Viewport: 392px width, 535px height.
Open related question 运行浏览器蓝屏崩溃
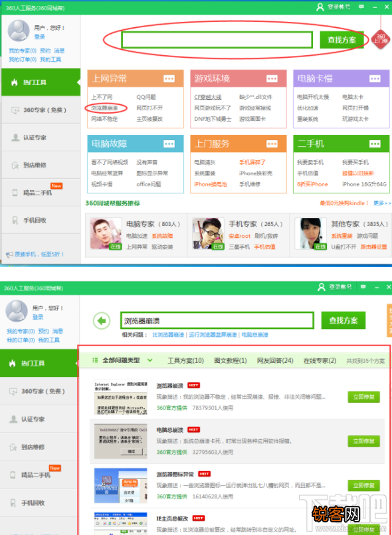click(x=213, y=335)
